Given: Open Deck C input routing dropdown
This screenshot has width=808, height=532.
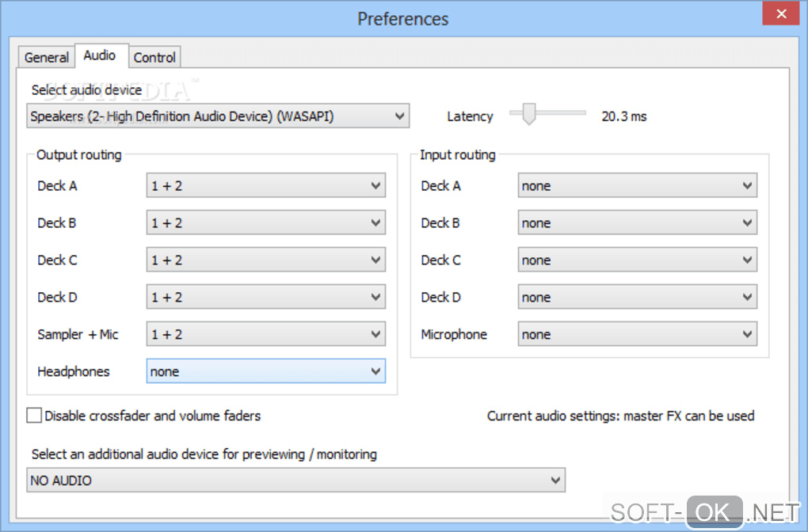Looking at the screenshot, I should (x=637, y=260).
